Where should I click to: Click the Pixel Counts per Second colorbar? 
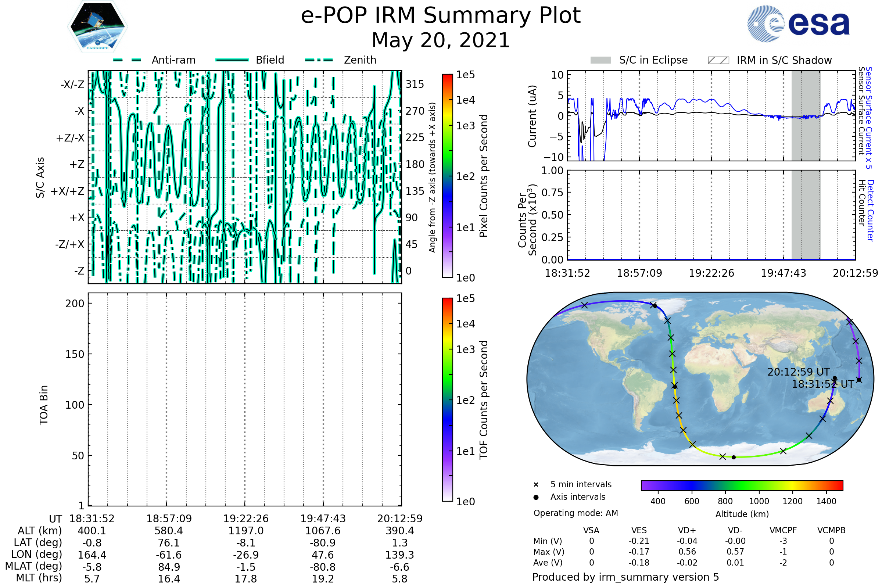pos(447,176)
